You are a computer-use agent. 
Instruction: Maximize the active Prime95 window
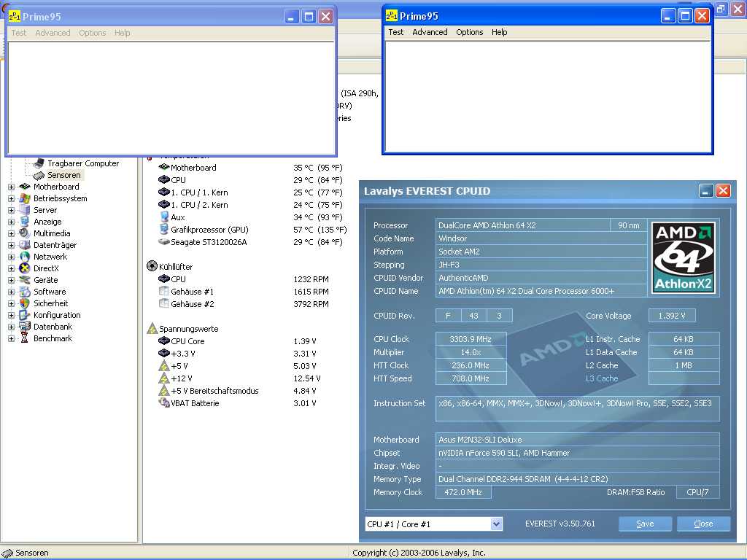tap(685, 16)
